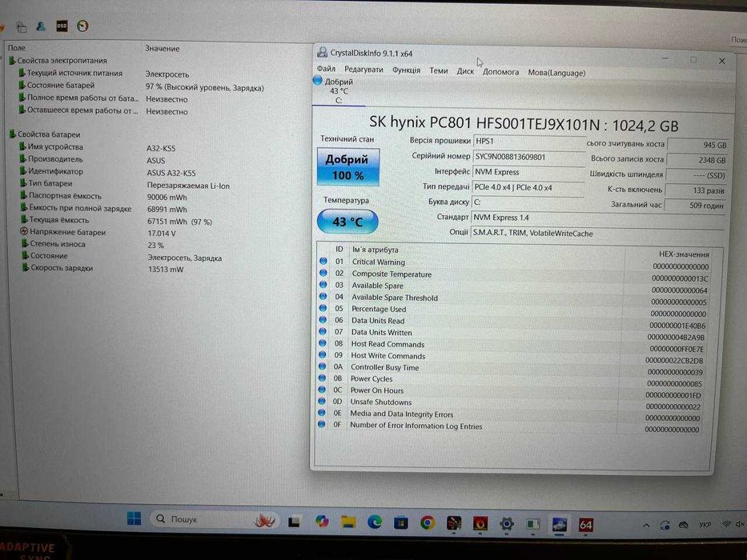The image size is (747, 560).
Task: Open Settings gear in the taskbar
Action: 507,524
